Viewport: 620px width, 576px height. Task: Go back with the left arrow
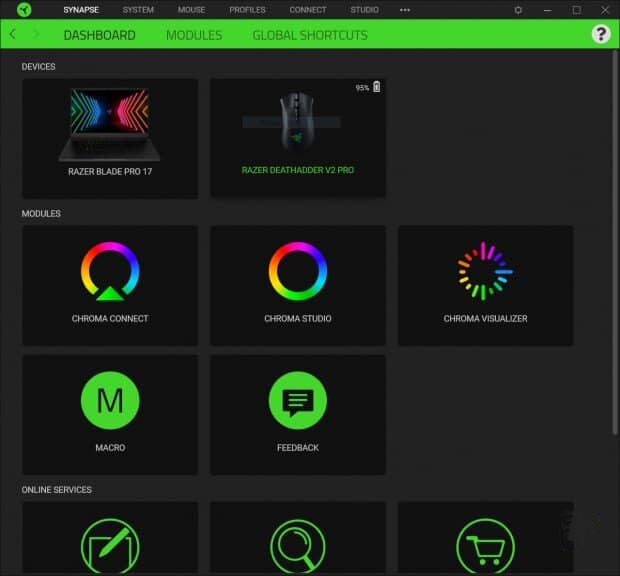13,34
